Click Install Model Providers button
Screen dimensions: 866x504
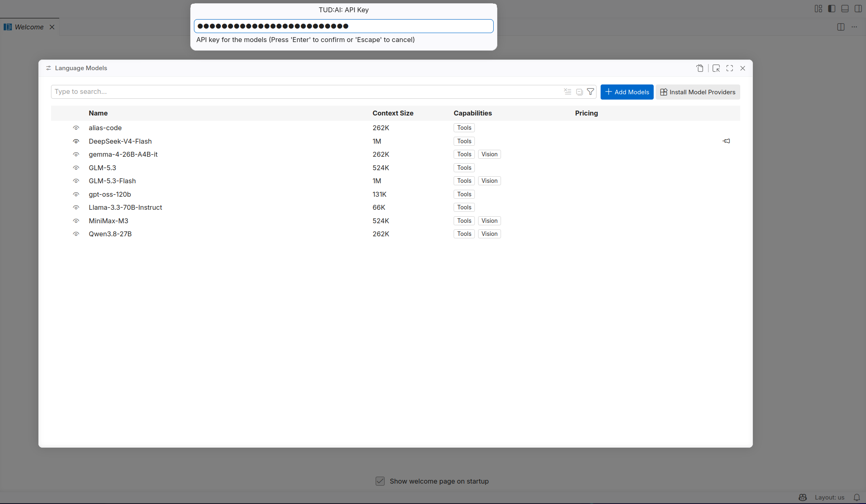point(698,92)
